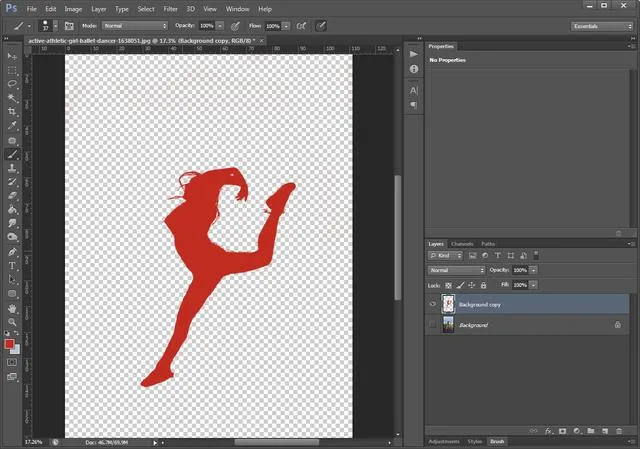Viewport: 640px width, 449px height.
Task: Select the Dodge tool
Action: coord(12,237)
